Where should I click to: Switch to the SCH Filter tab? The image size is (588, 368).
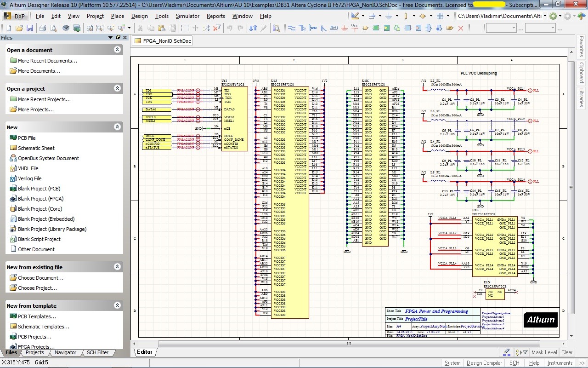click(97, 352)
